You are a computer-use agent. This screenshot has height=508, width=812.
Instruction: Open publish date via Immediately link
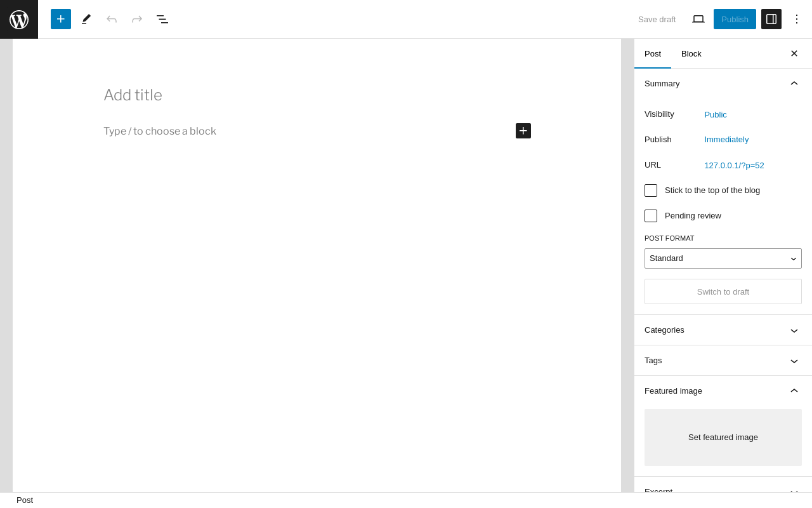point(726,140)
